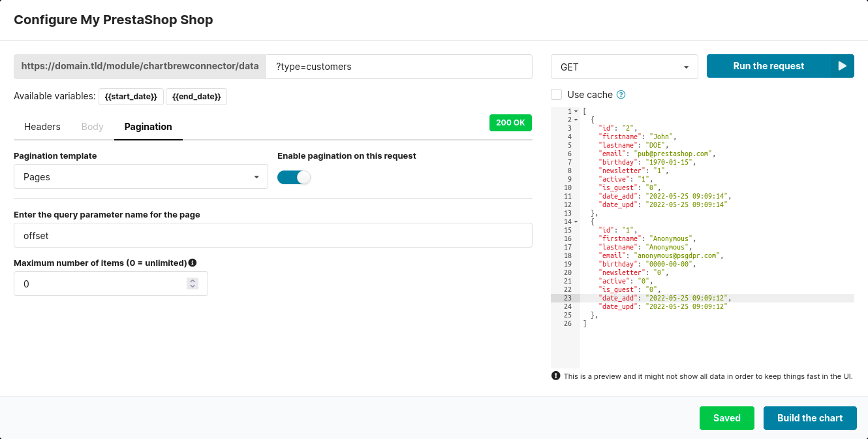Viewport: 868px width, 439px height.
Task: Click the number stepper arrows in max items
Action: click(x=192, y=284)
